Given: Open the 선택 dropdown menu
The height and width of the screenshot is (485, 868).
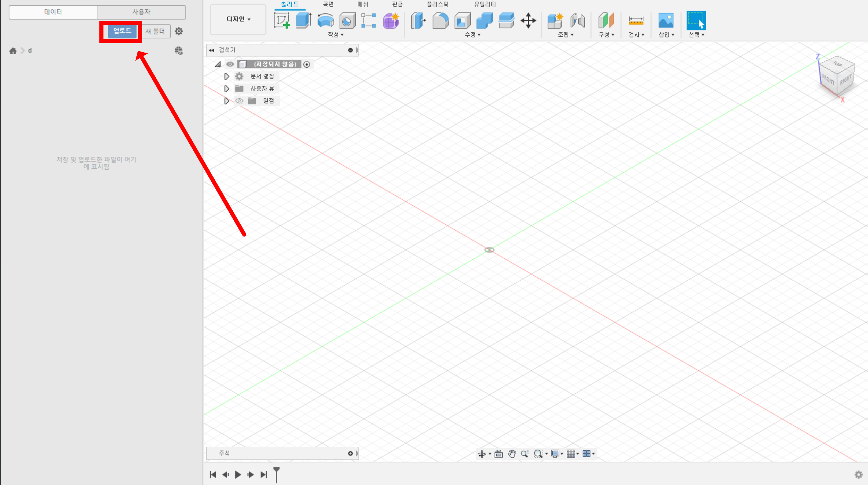Looking at the screenshot, I should pos(696,35).
